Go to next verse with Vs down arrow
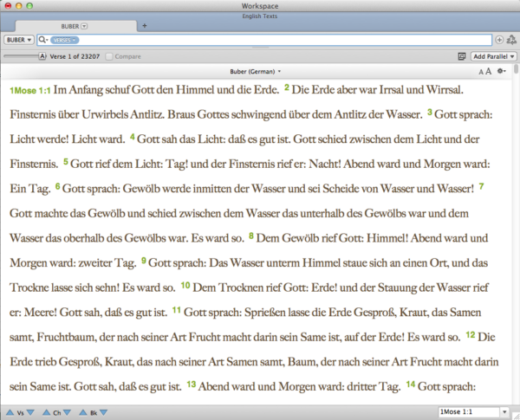The image size is (520, 420). click(30, 412)
